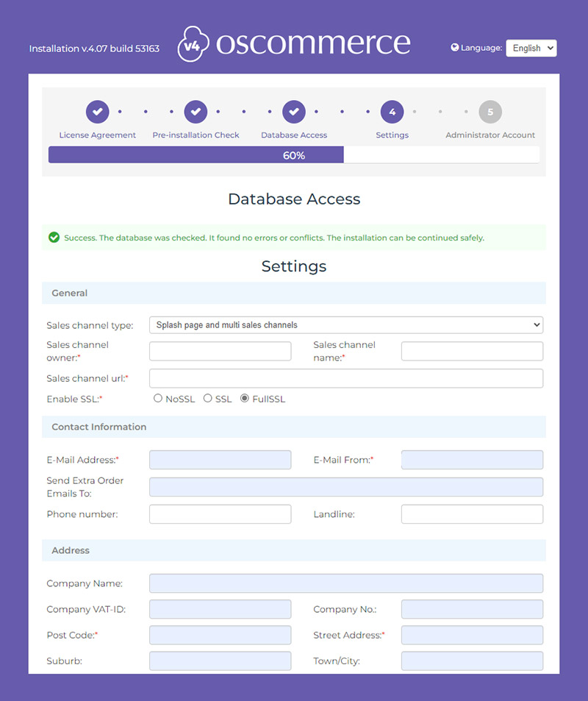This screenshot has height=701, width=588.
Task: Click the License Agreement step label
Action: (97, 135)
